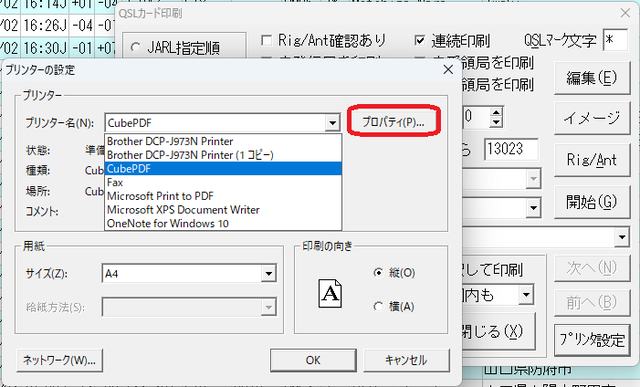Image resolution: width=640 pixels, height=387 pixels.
Task: Open dropdown beside 内も text
Action: pos(526,294)
